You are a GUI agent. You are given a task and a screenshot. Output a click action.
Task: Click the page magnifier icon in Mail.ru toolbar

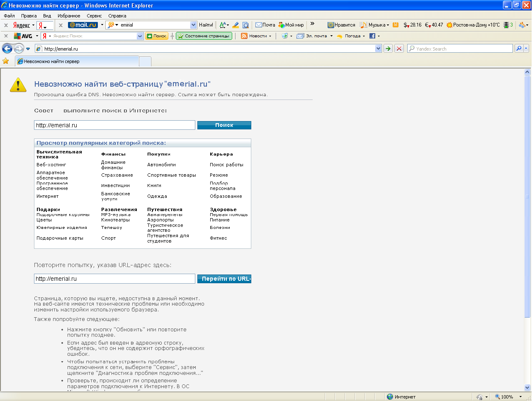point(245,25)
